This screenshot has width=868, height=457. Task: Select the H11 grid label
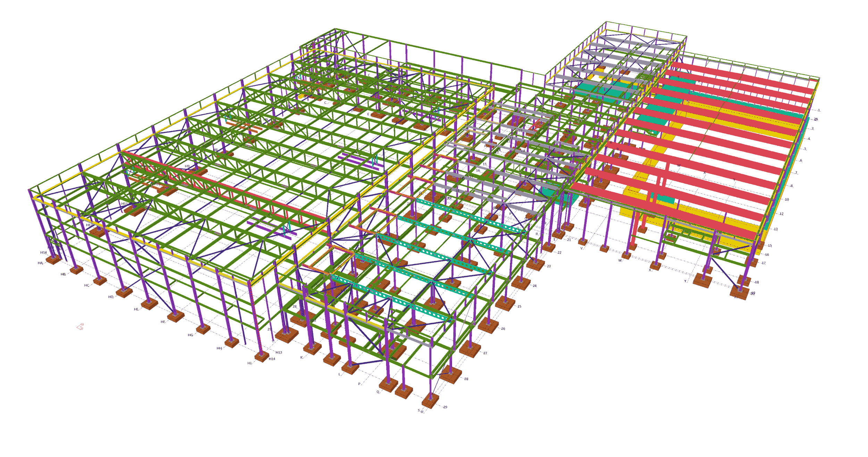click(x=124, y=204)
